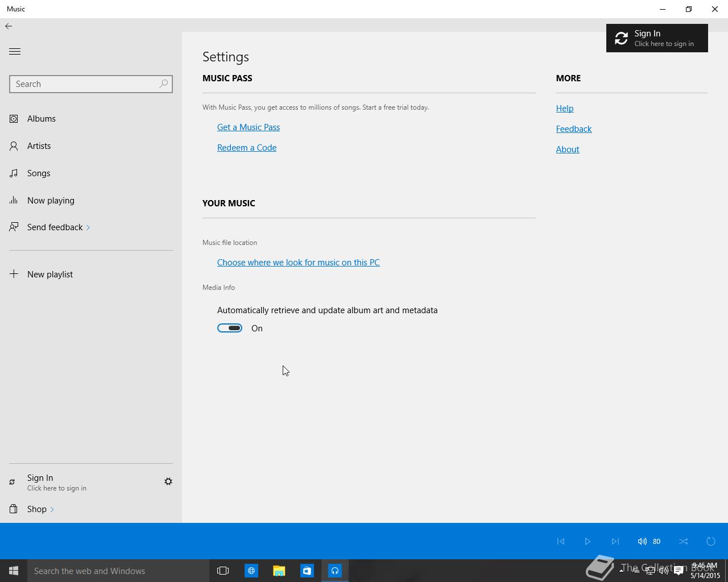Viewport: 728px width, 582px height.
Task: Open Task View on the taskbar
Action: click(223, 571)
